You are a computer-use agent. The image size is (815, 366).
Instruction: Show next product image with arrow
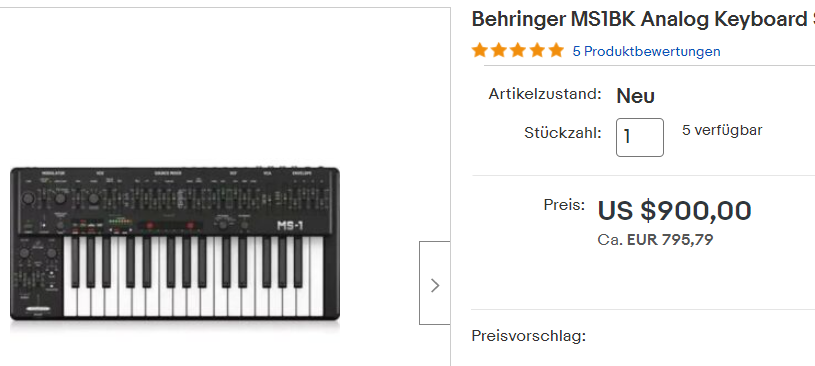click(x=435, y=283)
